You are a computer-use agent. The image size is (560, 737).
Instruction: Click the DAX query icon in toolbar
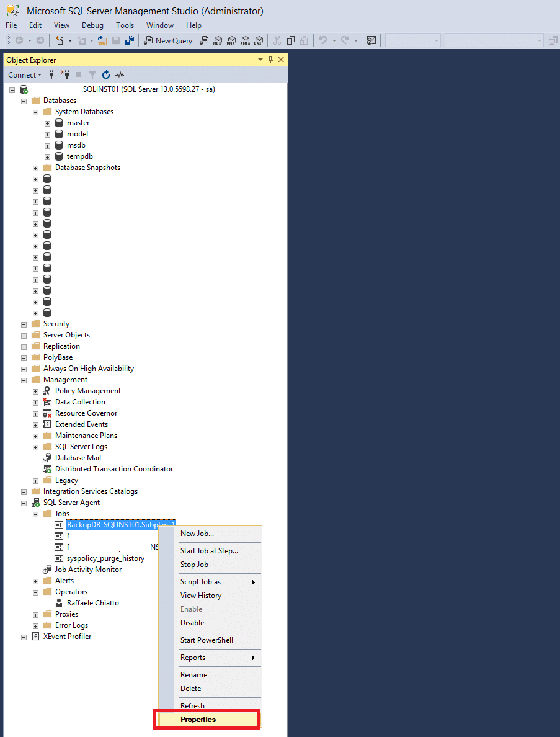pyautogui.click(x=259, y=40)
